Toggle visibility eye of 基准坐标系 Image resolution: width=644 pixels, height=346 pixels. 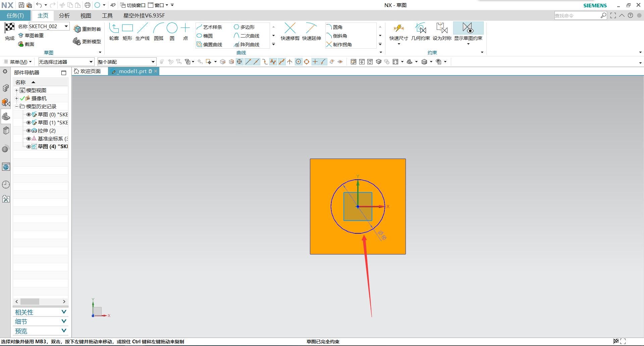coord(29,138)
